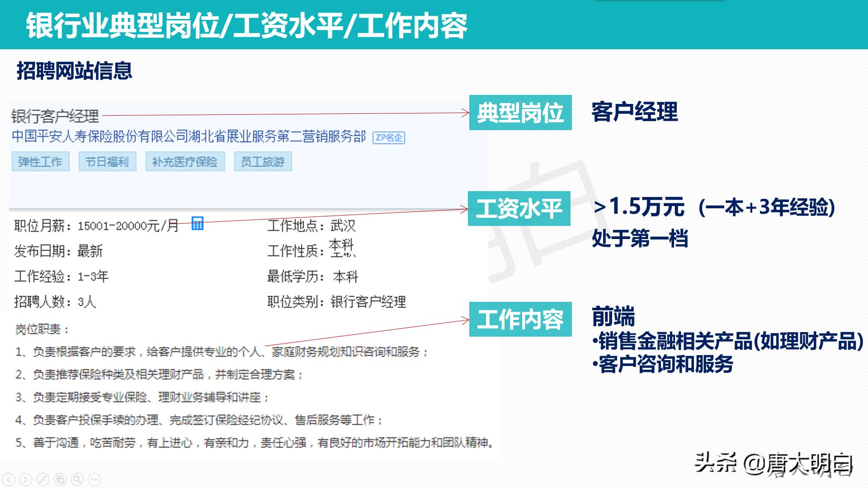Viewport: 868px width, 488px height.
Task: Go to the previous slide arrow
Action: click(x=8, y=479)
